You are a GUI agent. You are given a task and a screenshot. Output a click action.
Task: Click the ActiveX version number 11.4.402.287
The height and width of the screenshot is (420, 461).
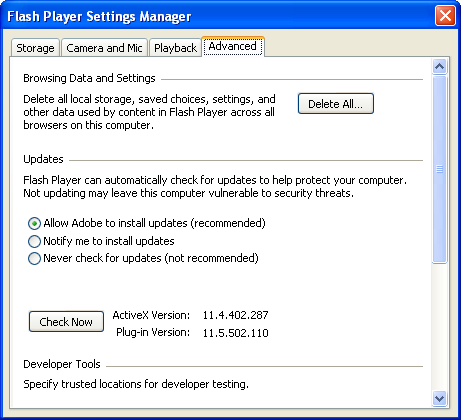[x=236, y=315]
